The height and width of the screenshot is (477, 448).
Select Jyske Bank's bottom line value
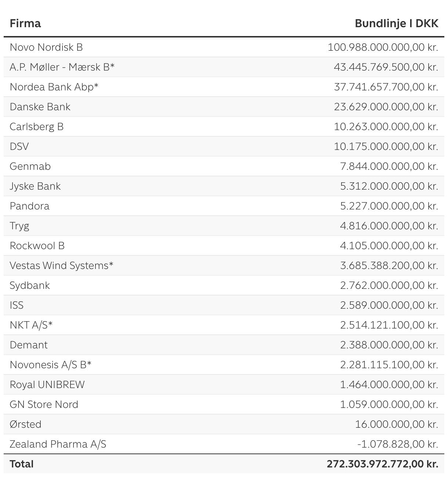pos(389,186)
